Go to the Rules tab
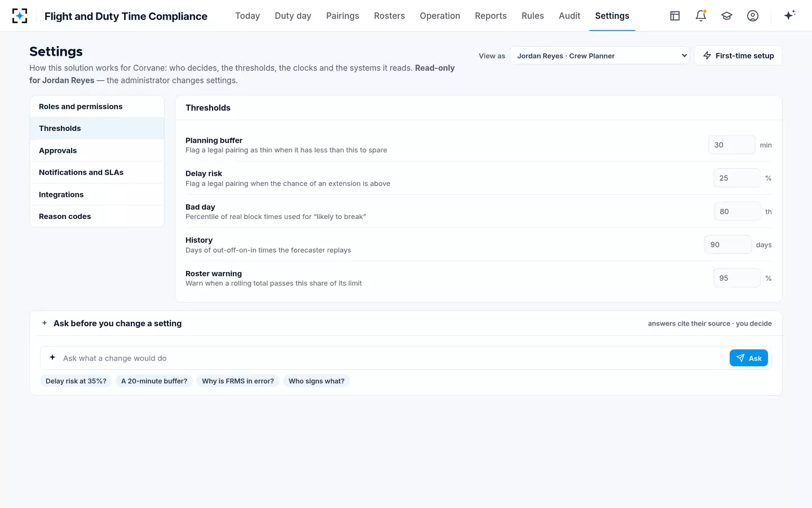Image resolution: width=812 pixels, height=508 pixels. 533,16
